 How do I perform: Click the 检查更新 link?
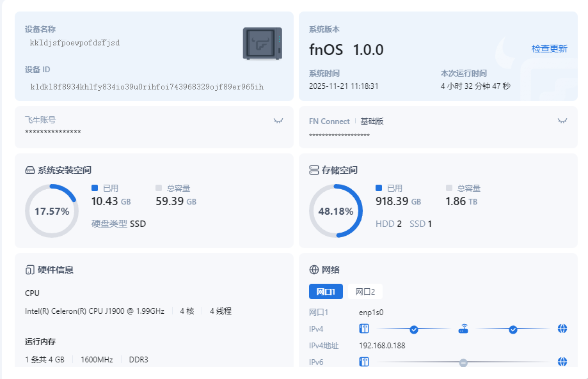coord(549,49)
